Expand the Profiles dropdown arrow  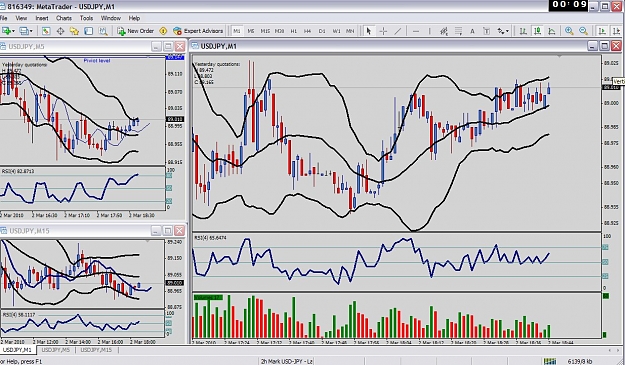tap(31, 31)
